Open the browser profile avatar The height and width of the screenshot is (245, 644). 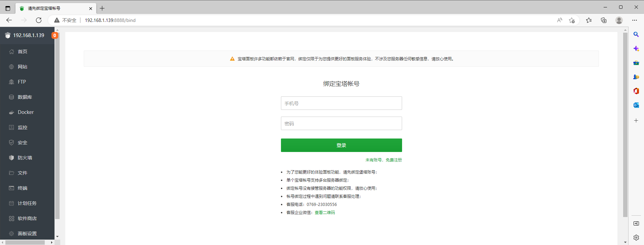[x=619, y=20]
